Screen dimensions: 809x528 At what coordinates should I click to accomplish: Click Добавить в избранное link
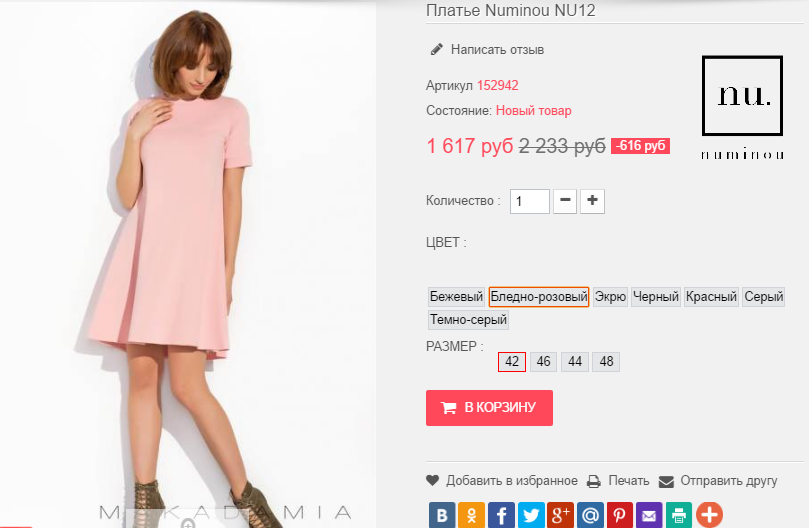pos(510,481)
